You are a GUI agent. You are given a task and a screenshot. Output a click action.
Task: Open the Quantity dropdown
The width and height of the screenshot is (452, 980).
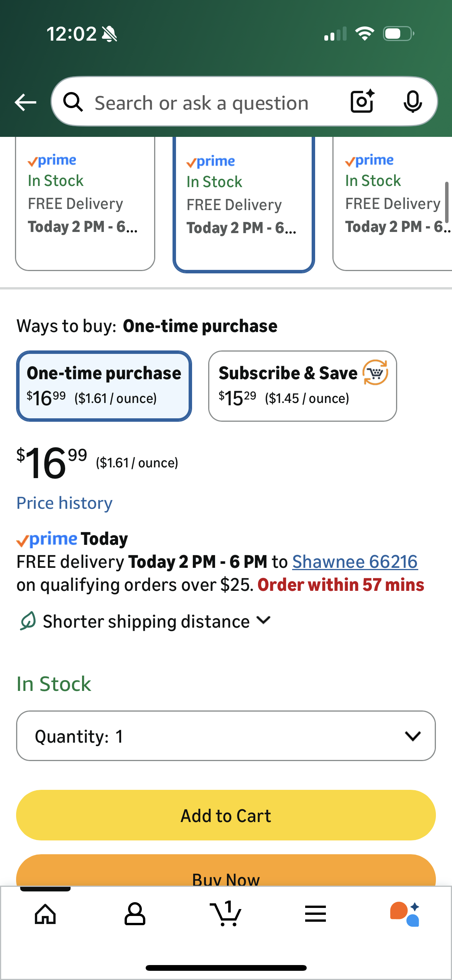(x=226, y=736)
